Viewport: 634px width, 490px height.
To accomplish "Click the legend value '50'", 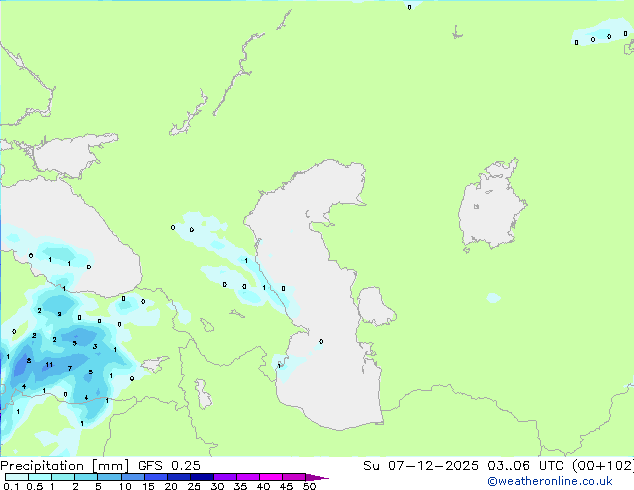I will coord(309,486).
